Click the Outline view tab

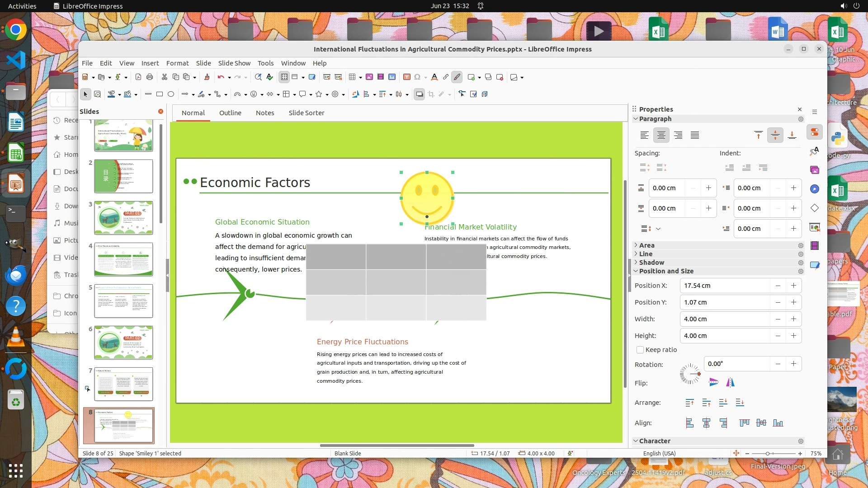[x=230, y=113]
